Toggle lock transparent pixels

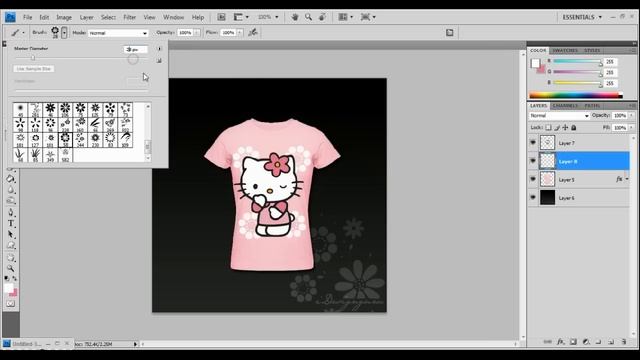click(549, 128)
